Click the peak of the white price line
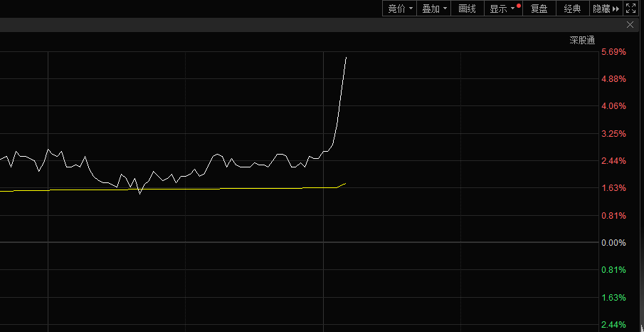644x332 pixels. (346, 58)
